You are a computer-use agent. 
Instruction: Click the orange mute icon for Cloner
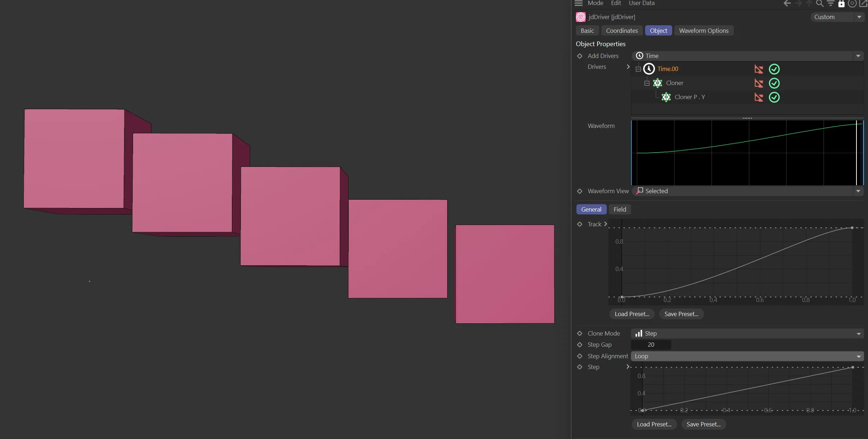[x=759, y=83]
